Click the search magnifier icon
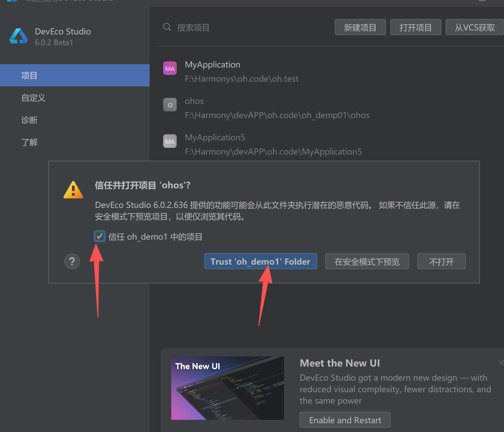This screenshot has width=504, height=432. tap(167, 27)
